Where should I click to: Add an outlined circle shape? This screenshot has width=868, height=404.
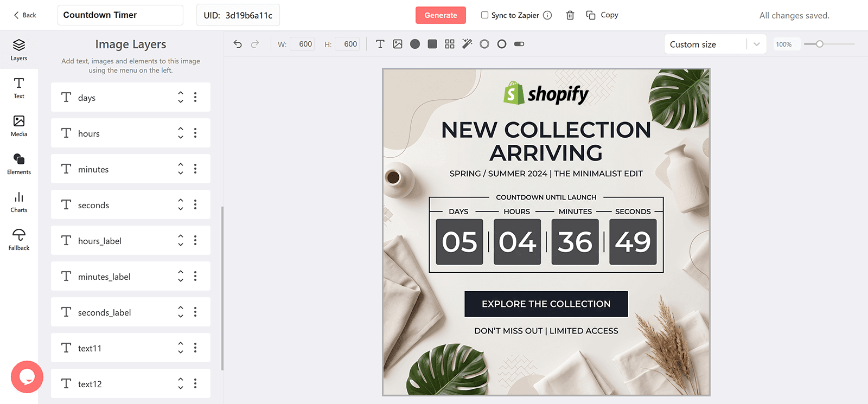(x=502, y=44)
